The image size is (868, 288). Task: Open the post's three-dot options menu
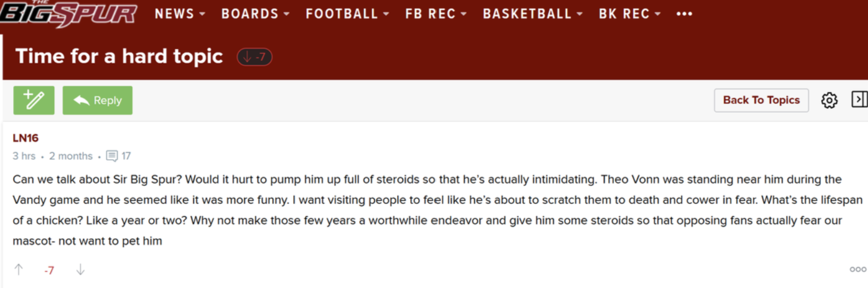coord(857,269)
